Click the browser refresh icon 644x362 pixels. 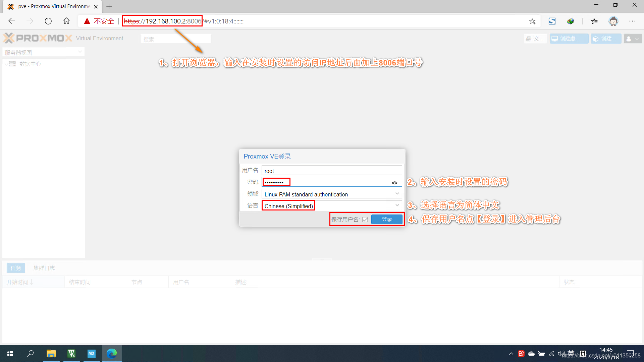click(x=48, y=21)
